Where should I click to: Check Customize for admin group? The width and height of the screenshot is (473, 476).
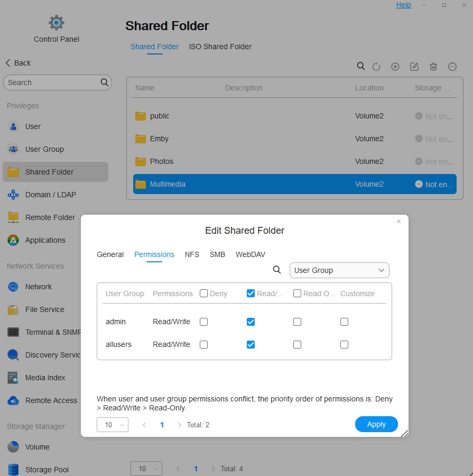344,322
